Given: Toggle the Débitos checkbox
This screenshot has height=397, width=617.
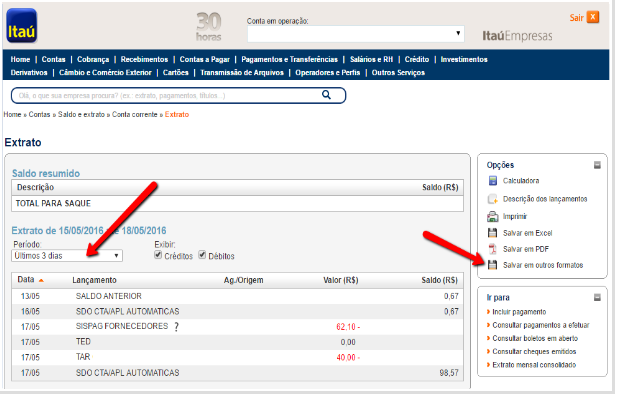Looking at the screenshot, I should [202, 255].
